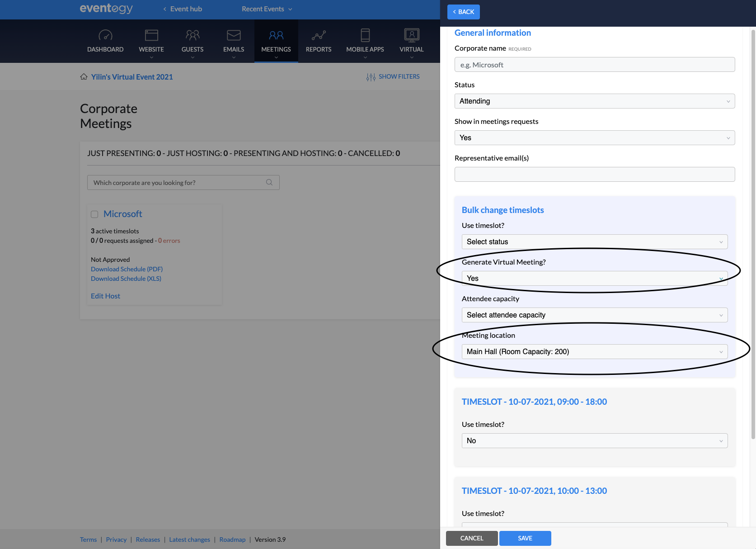The height and width of the screenshot is (549, 756).
Task: Select the Meetings people icon
Action: coord(276,35)
